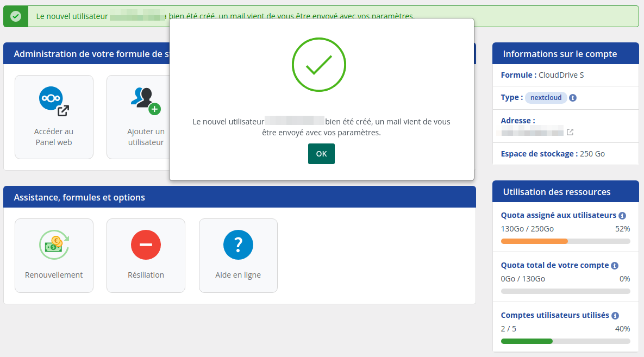Image resolution: width=644 pixels, height=357 pixels.
Task: Click the red Résiliation icon
Action: coord(146,245)
